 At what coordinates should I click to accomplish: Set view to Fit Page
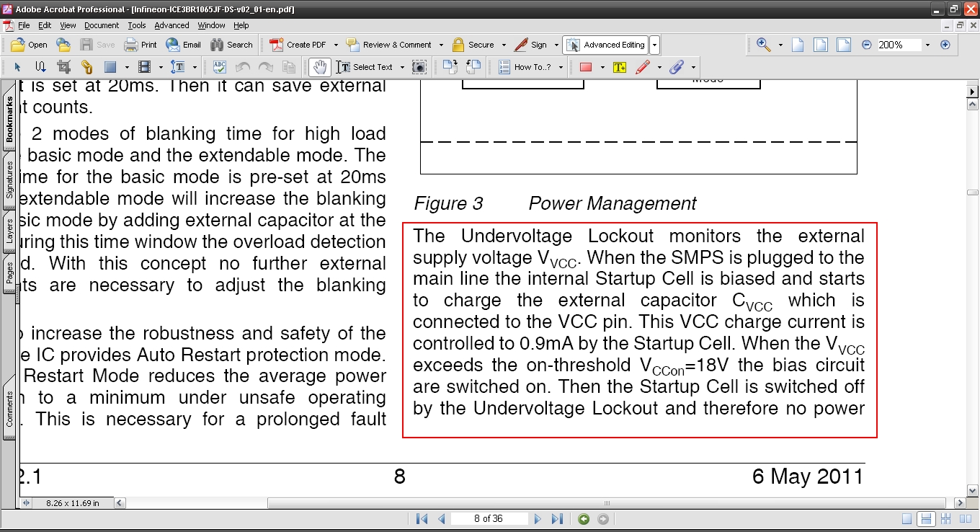tap(820, 45)
